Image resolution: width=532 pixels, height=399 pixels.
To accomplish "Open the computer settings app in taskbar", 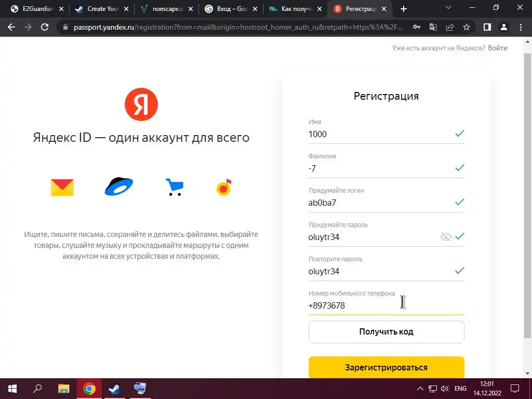I will (x=140, y=389).
